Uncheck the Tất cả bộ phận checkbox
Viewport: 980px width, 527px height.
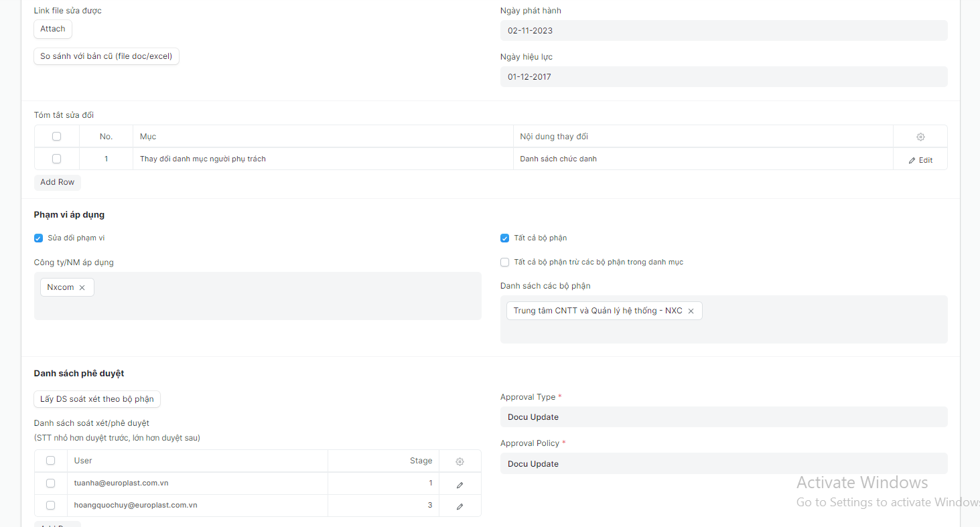[504, 238]
